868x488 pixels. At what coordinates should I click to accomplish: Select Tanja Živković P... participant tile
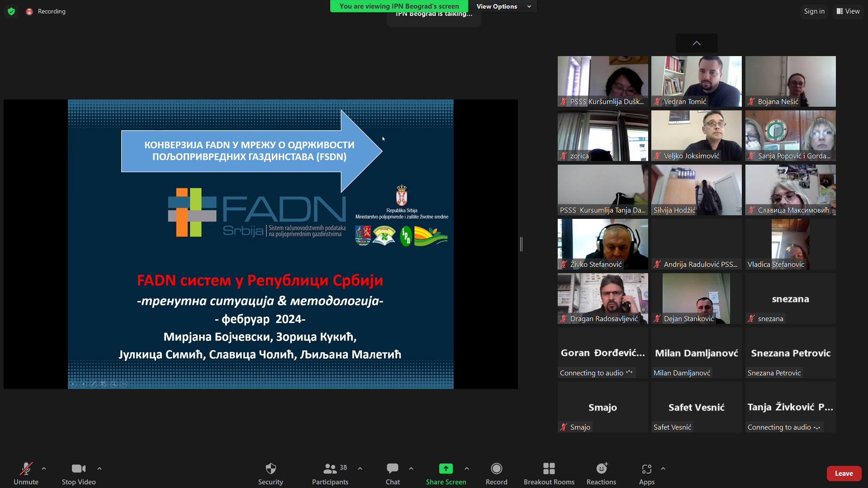(x=791, y=407)
